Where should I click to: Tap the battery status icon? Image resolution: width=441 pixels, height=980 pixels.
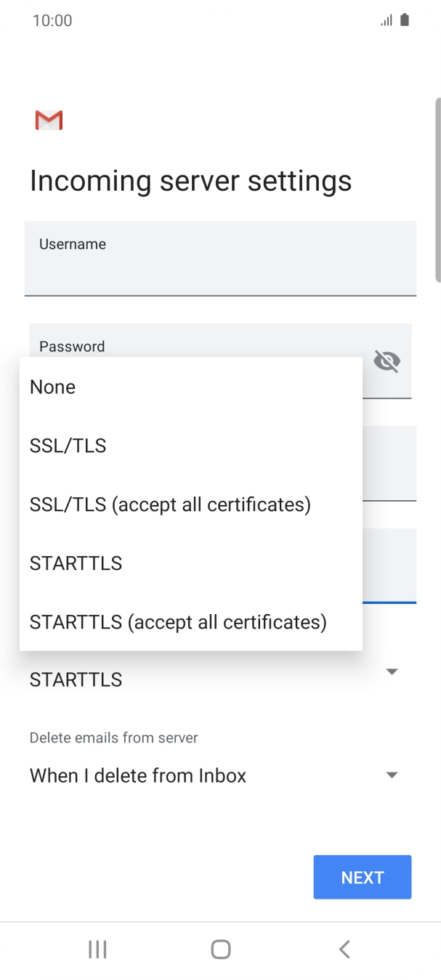pos(405,20)
